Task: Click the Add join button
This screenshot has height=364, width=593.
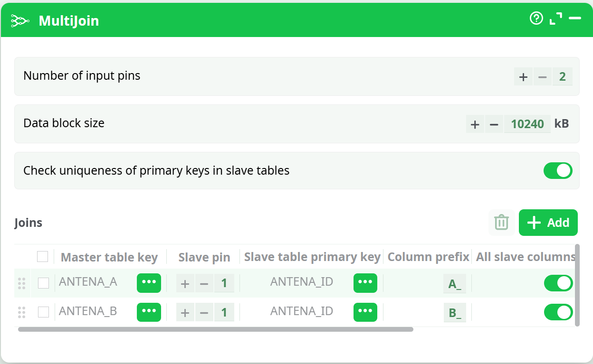Action: (548, 223)
